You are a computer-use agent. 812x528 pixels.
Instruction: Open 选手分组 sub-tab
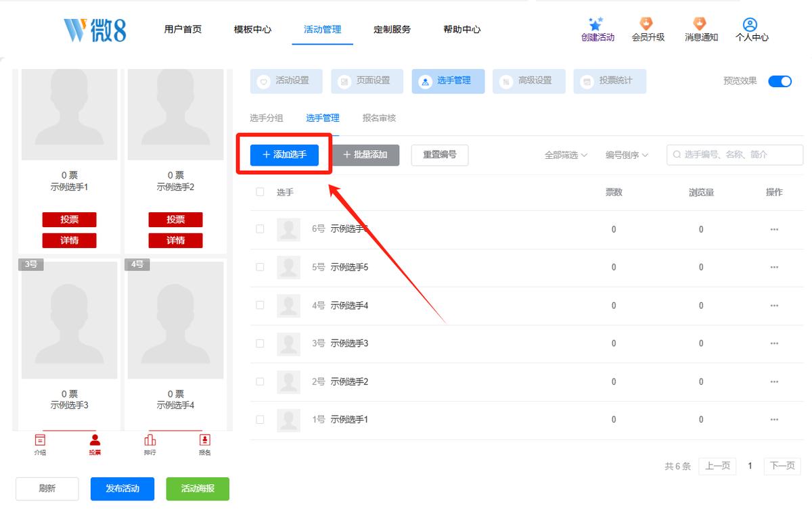point(267,118)
